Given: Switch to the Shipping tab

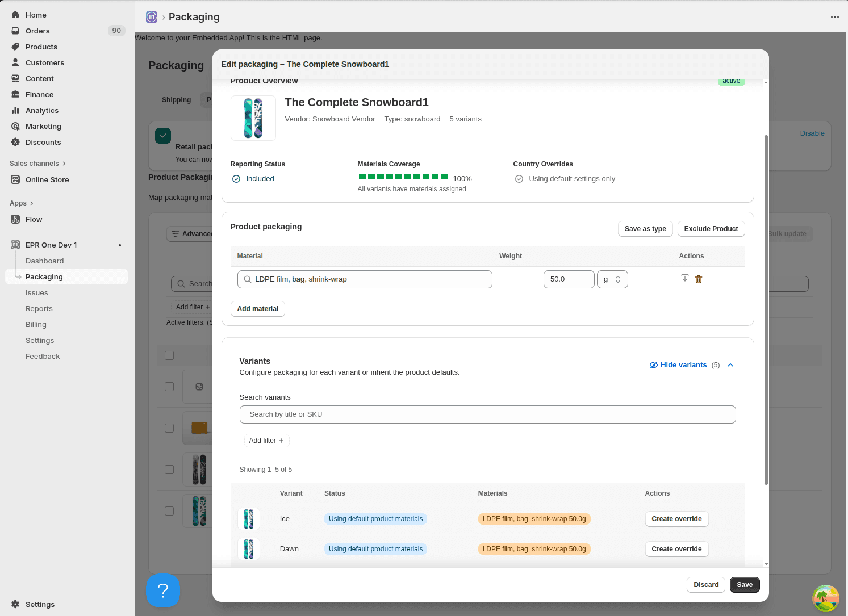Looking at the screenshot, I should point(176,100).
